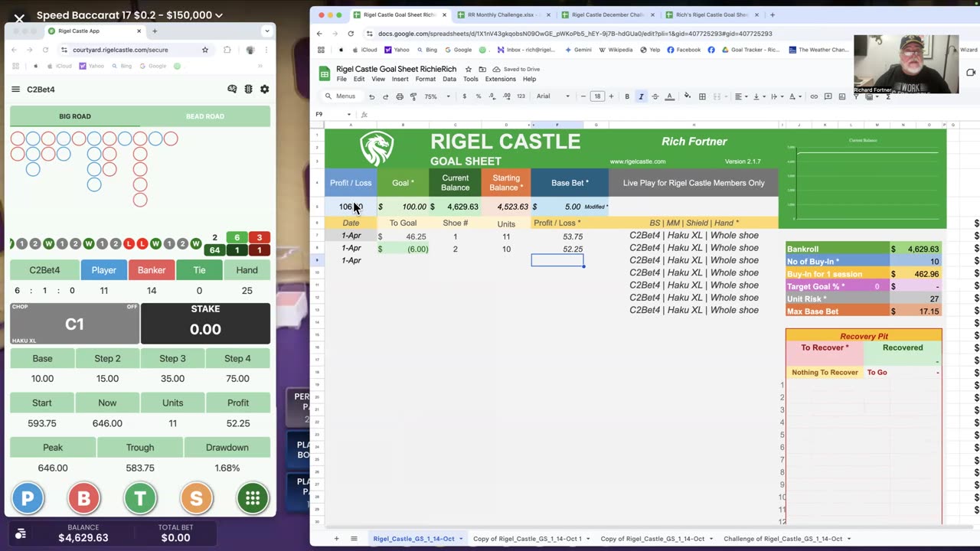Click undo in the Sheets toolbar
This screenshot has height=551, width=980.
click(x=371, y=96)
